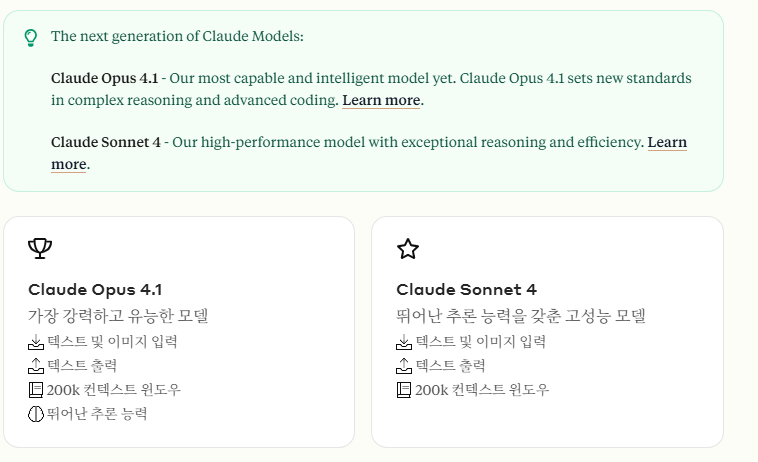Screen dimensions: 758x462
Task: Click Opus text and image input icon
Action: [x=37, y=342]
